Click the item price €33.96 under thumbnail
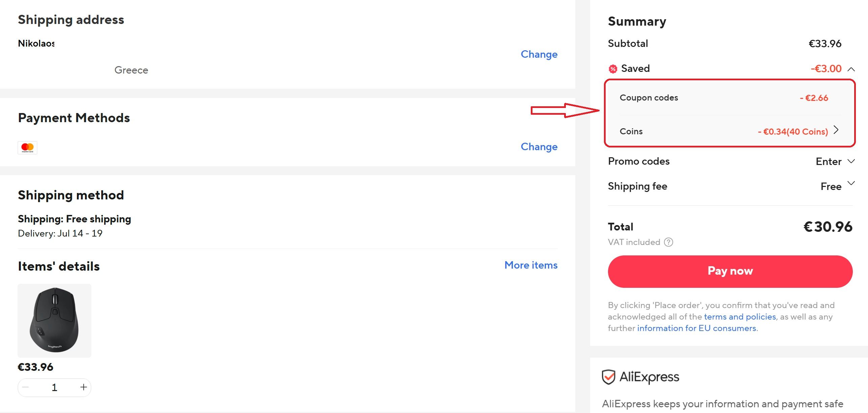The width and height of the screenshot is (868, 413). click(35, 367)
